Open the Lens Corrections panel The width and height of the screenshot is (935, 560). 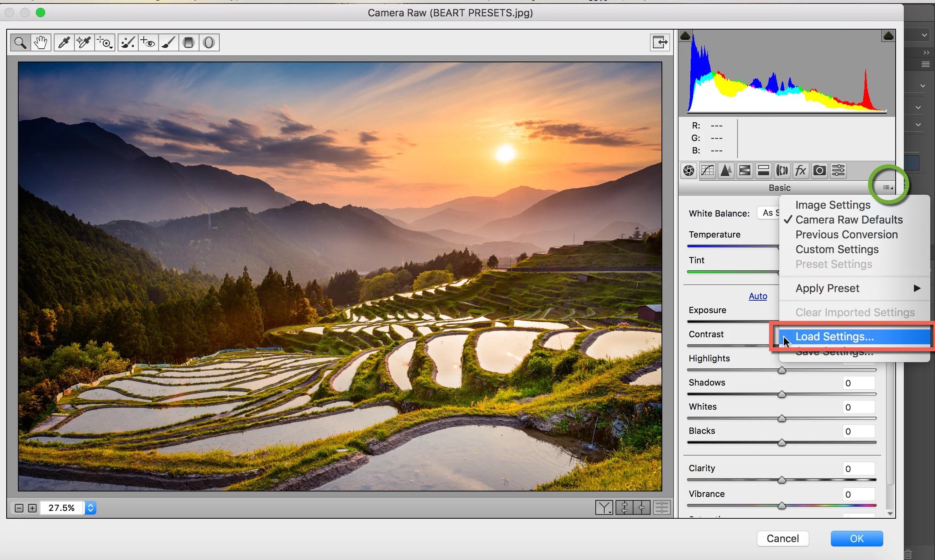tap(782, 170)
